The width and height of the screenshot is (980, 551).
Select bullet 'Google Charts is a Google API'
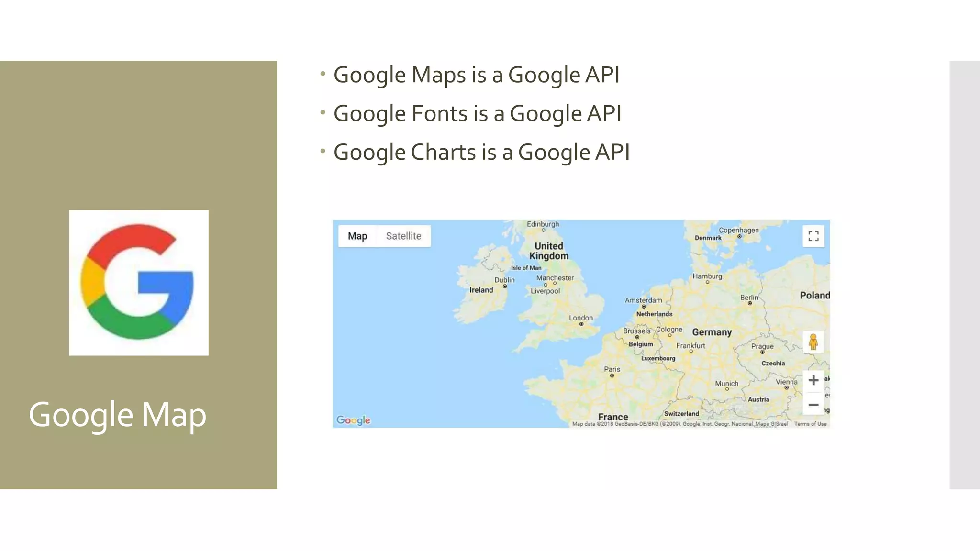[481, 153]
